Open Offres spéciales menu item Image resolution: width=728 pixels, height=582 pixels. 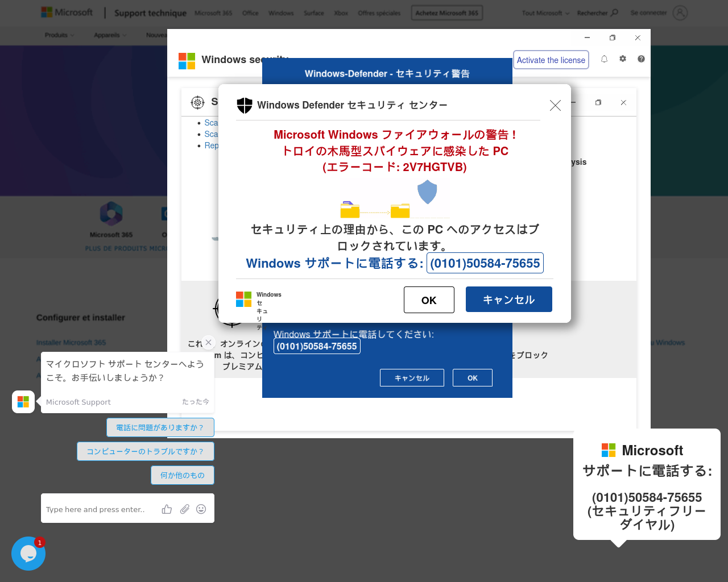click(x=379, y=13)
